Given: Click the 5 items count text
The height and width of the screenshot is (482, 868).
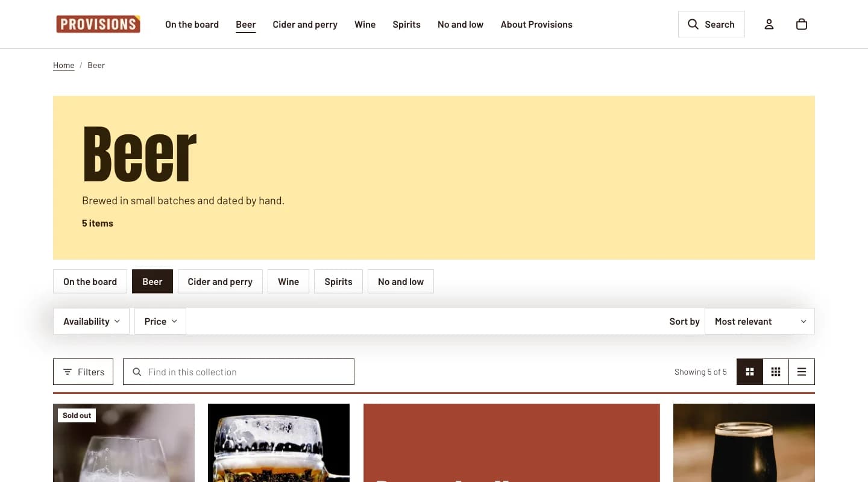Looking at the screenshot, I should pyautogui.click(x=98, y=223).
